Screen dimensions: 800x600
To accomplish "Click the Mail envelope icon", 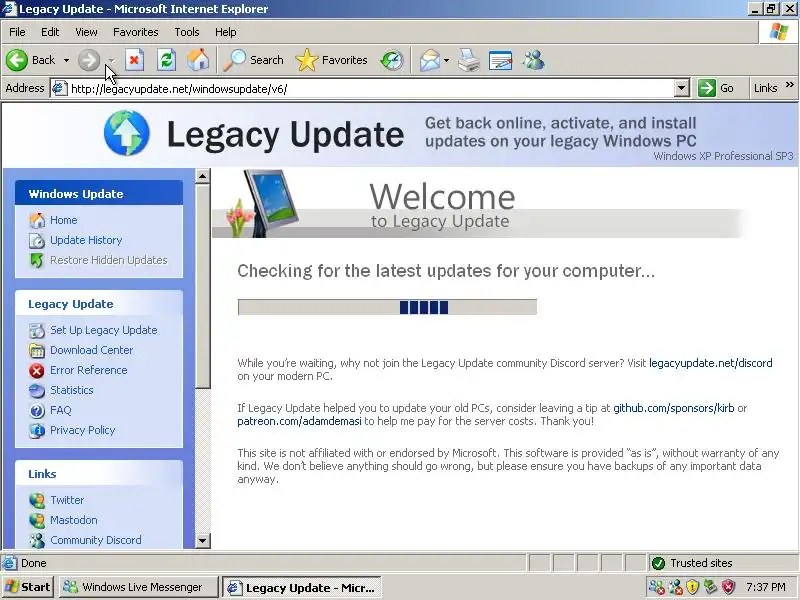I will tap(430, 60).
